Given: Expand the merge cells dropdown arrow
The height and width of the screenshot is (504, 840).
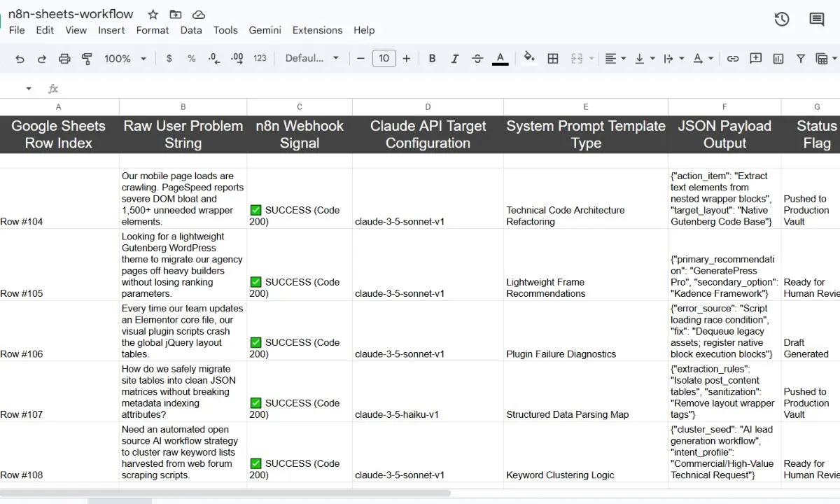Looking at the screenshot, I should click(591, 59).
